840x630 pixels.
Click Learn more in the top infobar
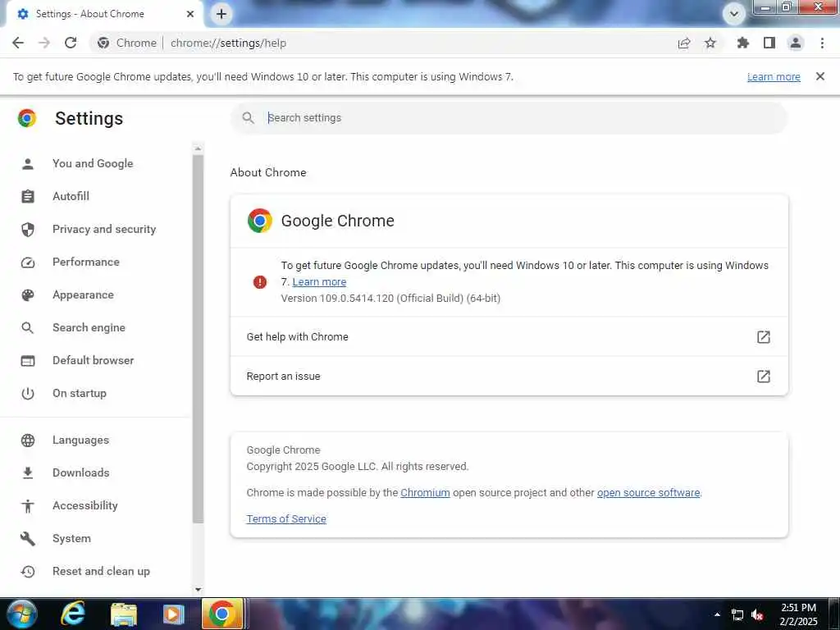click(x=774, y=76)
